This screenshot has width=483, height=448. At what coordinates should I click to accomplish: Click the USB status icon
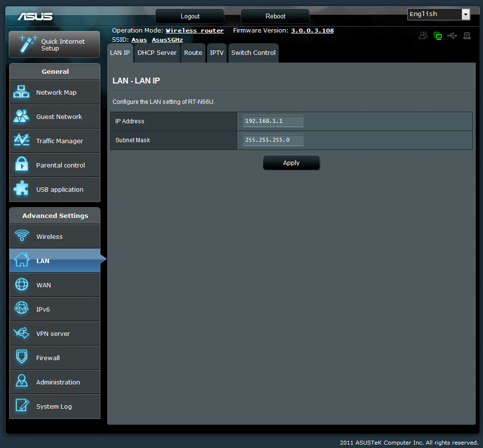(452, 36)
